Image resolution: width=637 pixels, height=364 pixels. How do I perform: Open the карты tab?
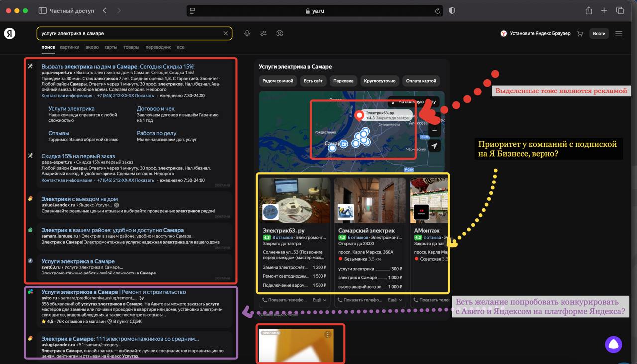111,47
